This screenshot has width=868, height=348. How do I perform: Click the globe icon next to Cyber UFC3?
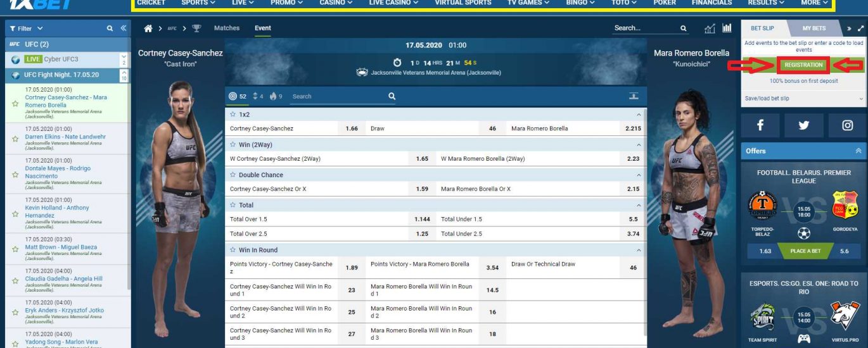(x=15, y=59)
